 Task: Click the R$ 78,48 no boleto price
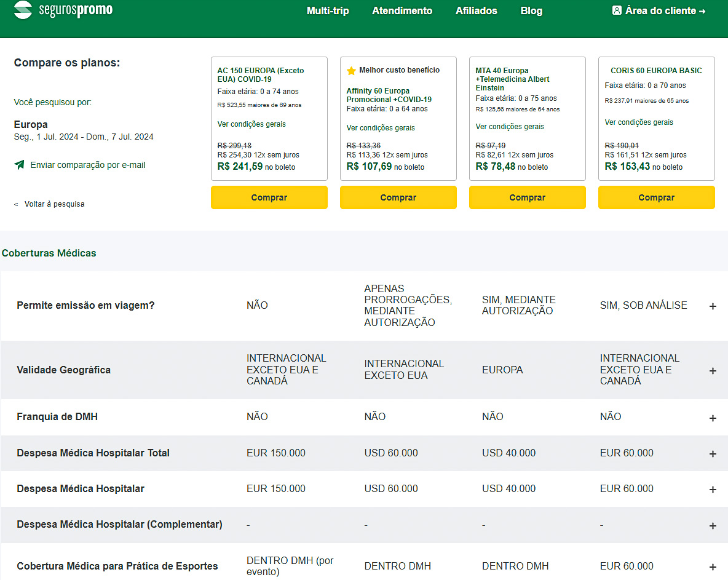pos(512,166)
